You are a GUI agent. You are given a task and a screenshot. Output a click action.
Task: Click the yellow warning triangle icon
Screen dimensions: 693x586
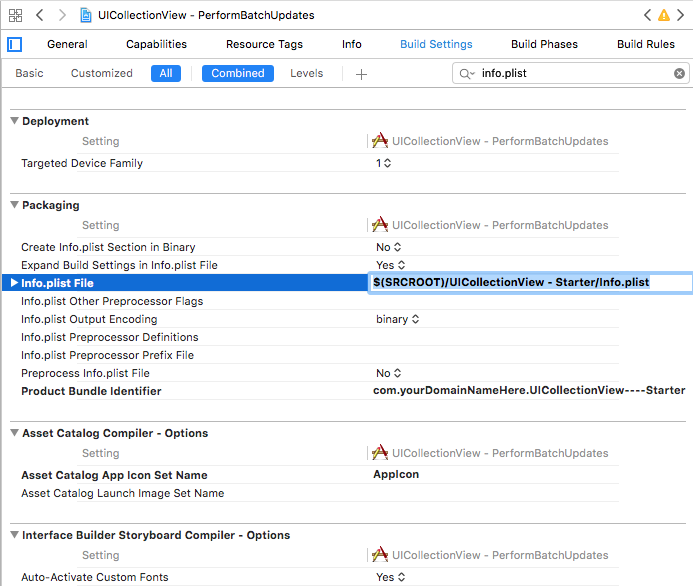(x=664, y=15)
